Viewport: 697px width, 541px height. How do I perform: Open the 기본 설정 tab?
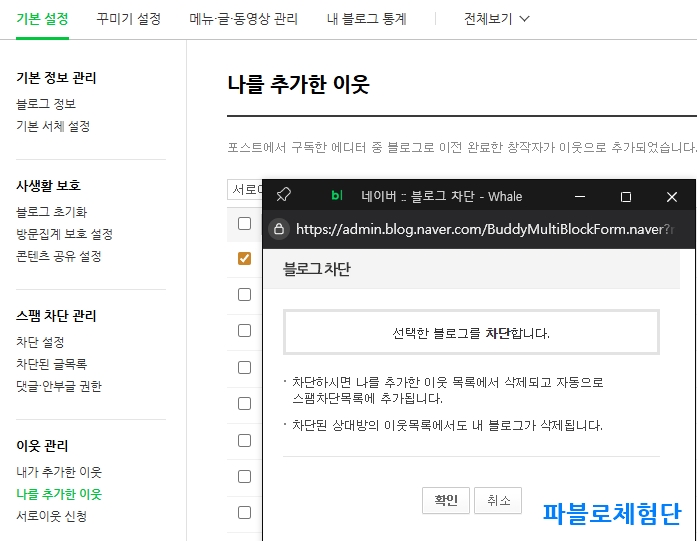(42, 19)
